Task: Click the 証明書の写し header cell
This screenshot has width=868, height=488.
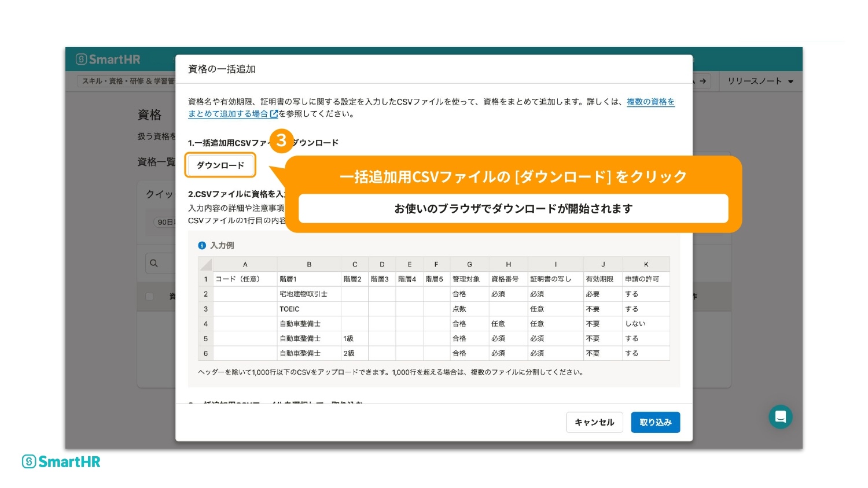Action: [556, 279]
